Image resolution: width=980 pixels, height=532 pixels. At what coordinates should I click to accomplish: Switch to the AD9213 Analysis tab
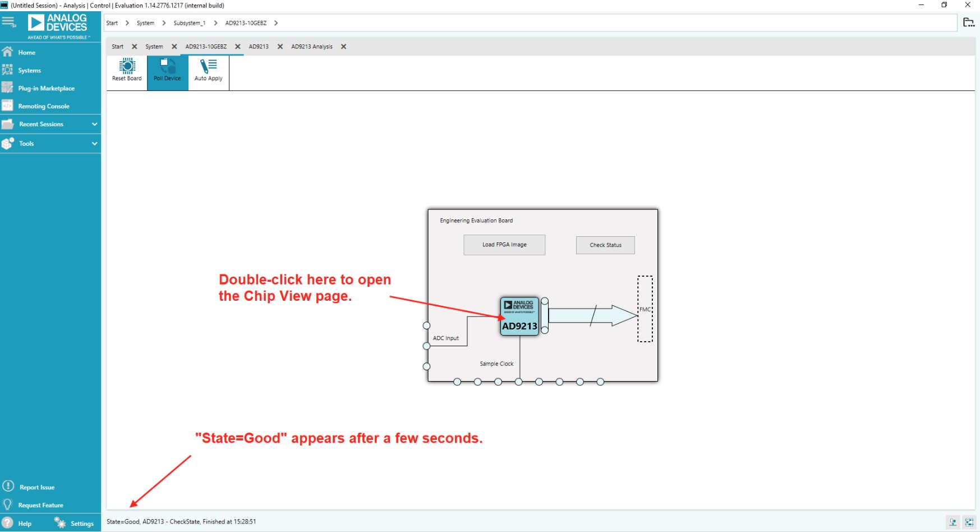(311, 47)
